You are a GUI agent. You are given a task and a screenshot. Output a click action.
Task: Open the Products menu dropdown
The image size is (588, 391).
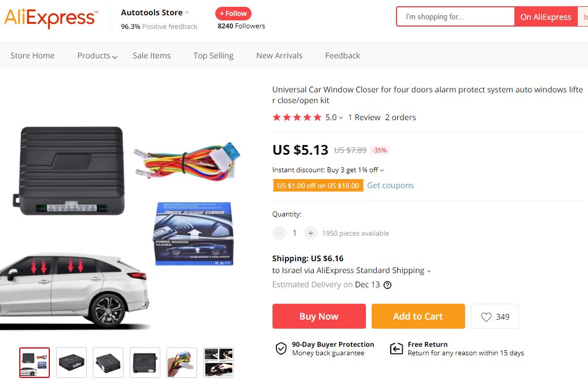97,56
